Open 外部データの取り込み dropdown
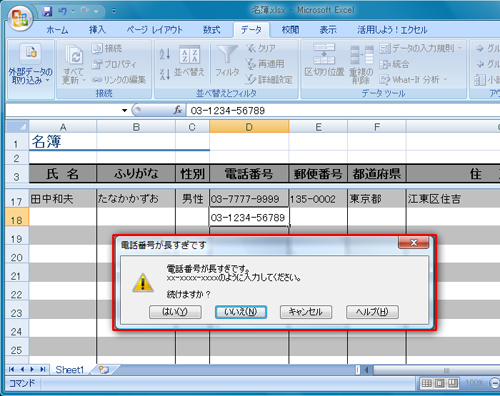Screen dimensions: 500x396 30,68
